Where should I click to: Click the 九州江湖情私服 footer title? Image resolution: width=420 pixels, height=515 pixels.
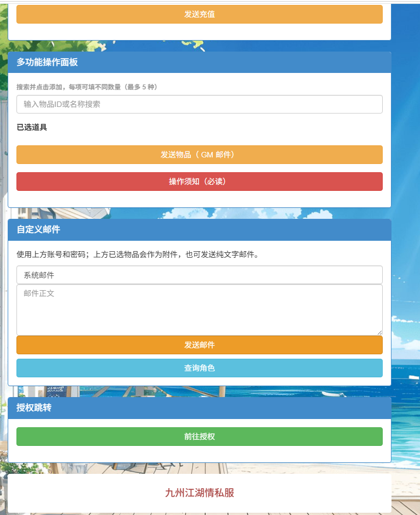pyautogui.click(x=200, y=493)
